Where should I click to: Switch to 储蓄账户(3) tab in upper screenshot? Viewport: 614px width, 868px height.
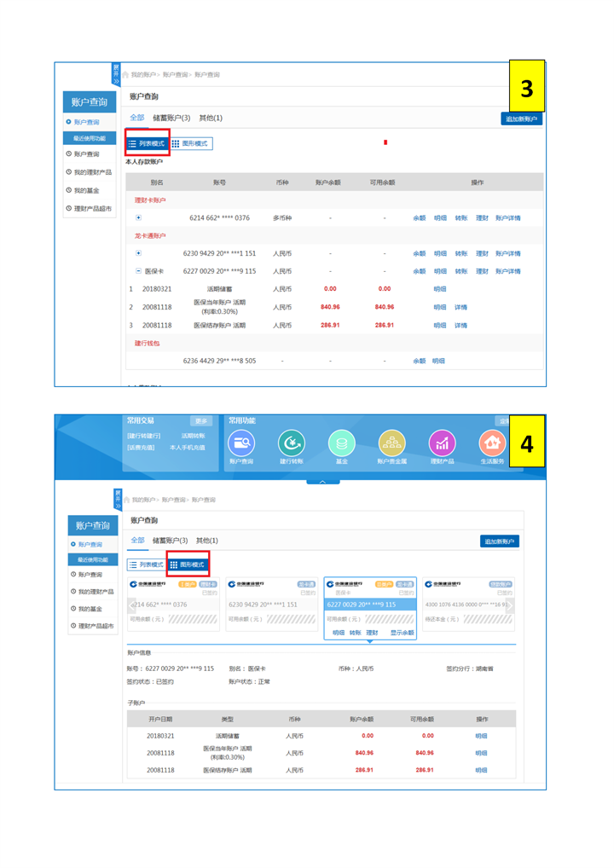[171, 118]
